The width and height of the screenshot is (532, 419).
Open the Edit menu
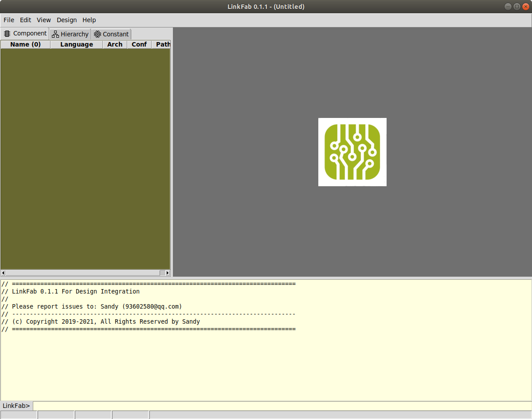coord(25,20)
